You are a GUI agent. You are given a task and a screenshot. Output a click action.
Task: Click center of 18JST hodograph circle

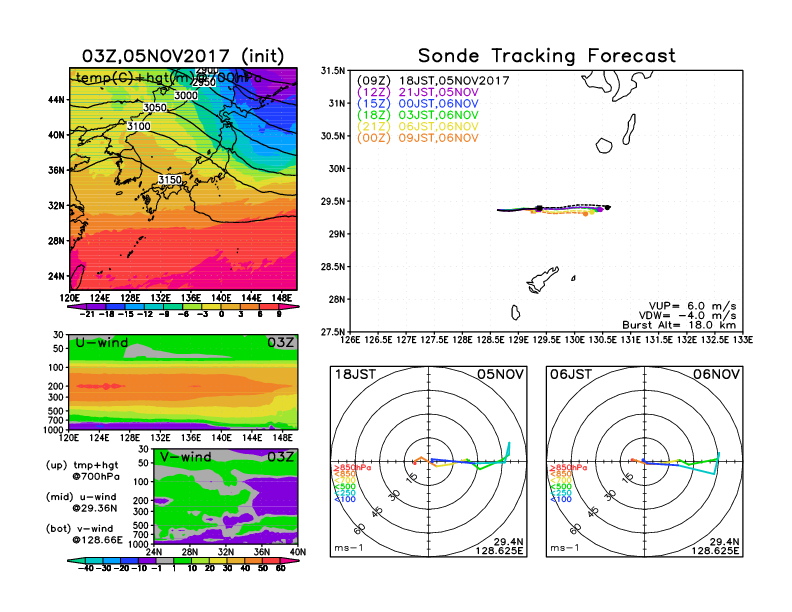pos(429,461)
